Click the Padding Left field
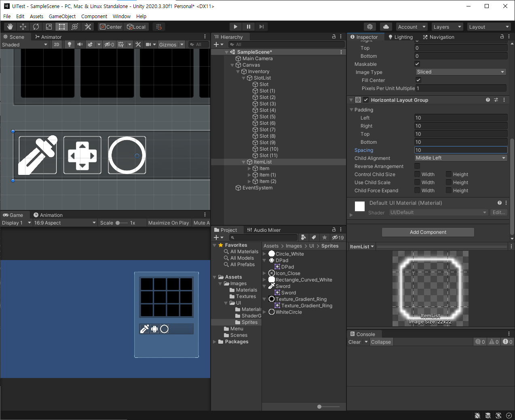Image resolution: width=515 pixels, height=420 pixels. coord(461,118)
